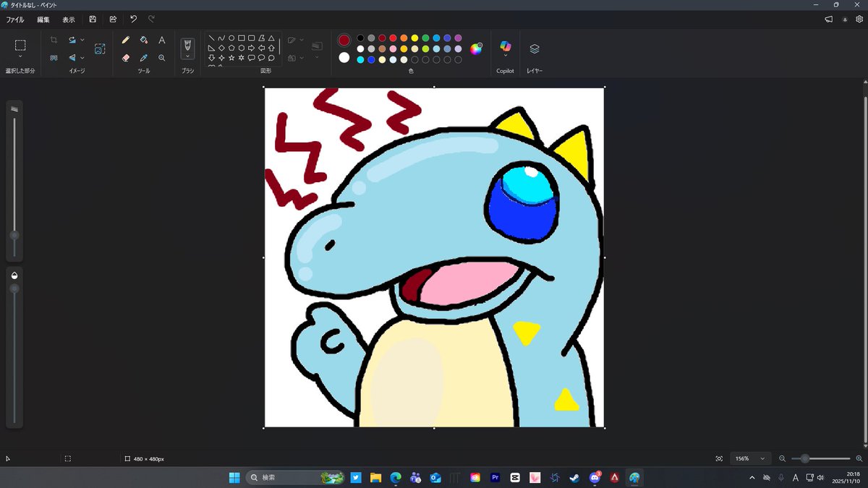This screenshot has height=488, width=868.
Task: Open the shape fill dropdown
Action: [296, 58]
